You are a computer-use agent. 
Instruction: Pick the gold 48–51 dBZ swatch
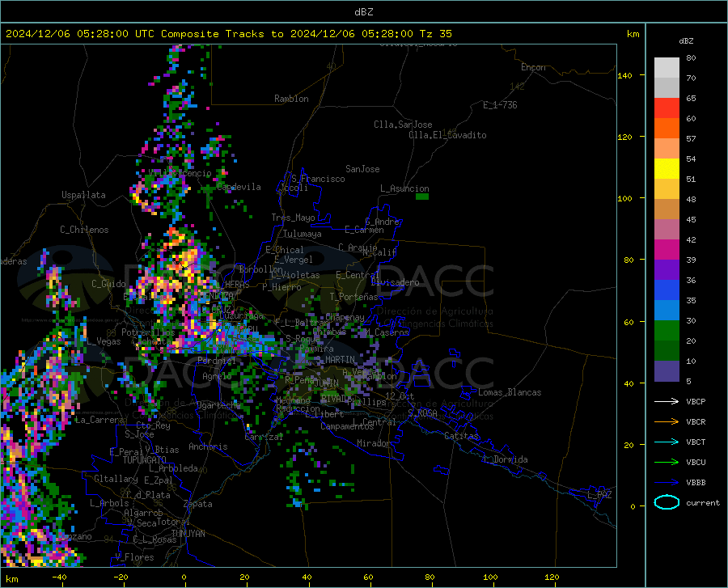667,189
